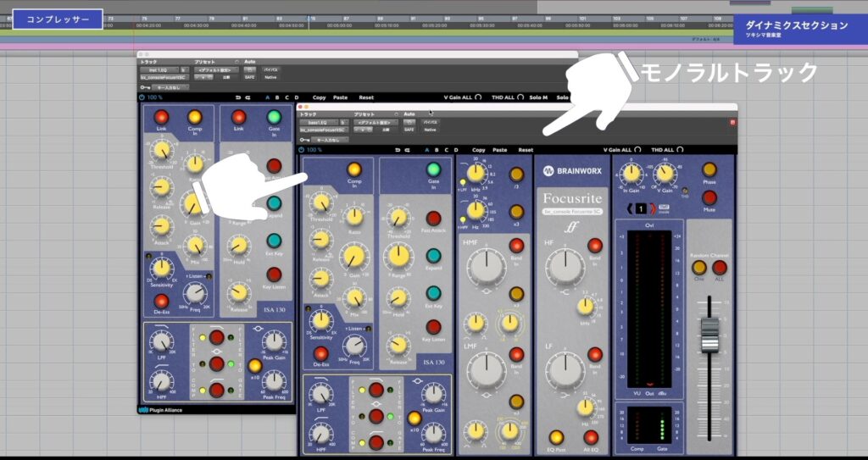Screen dimensions: 868x460
Task: Select setting A in front window toolbar
Action: (x=427, y=150)
